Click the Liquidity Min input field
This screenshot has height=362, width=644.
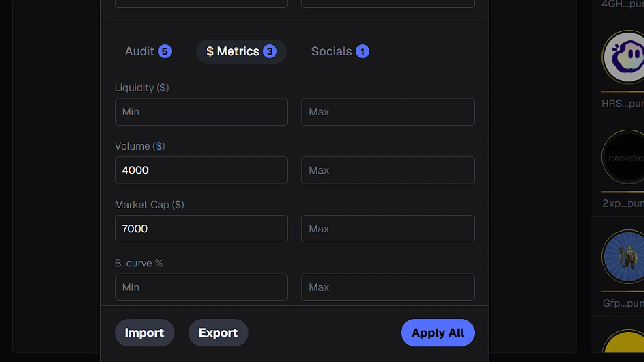(x=201, y=112)
